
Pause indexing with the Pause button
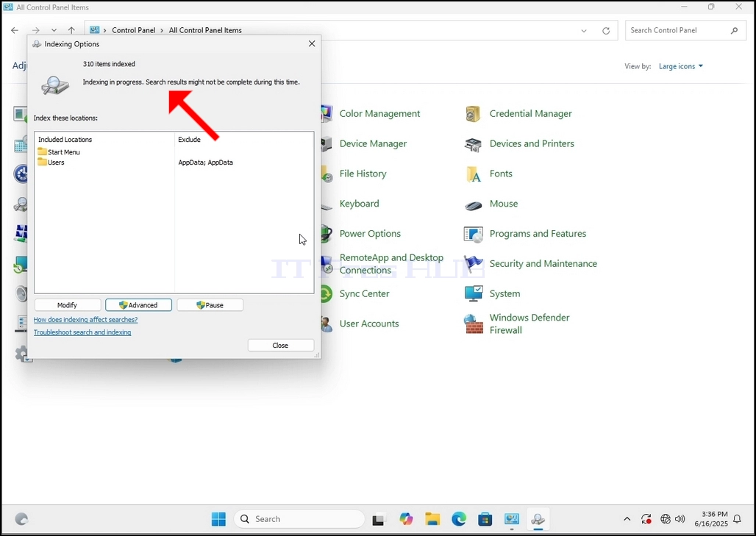click(x=210, y=305)
